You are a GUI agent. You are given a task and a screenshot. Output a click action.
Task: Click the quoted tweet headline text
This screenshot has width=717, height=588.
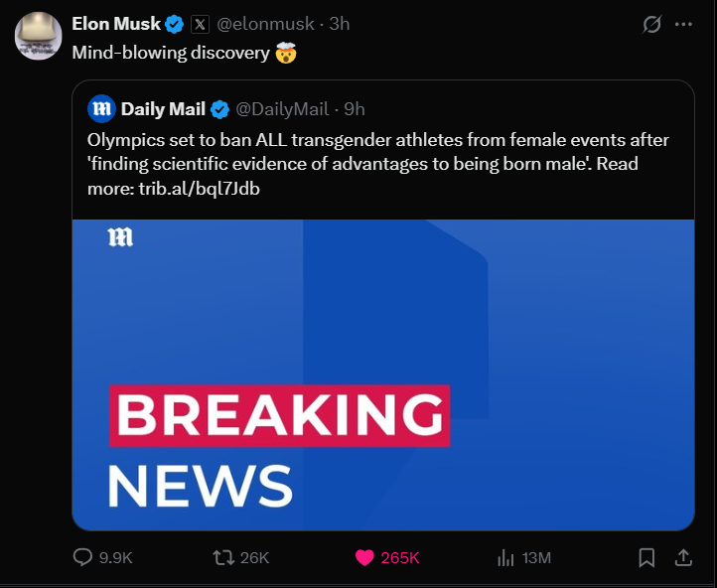[377, 163]
